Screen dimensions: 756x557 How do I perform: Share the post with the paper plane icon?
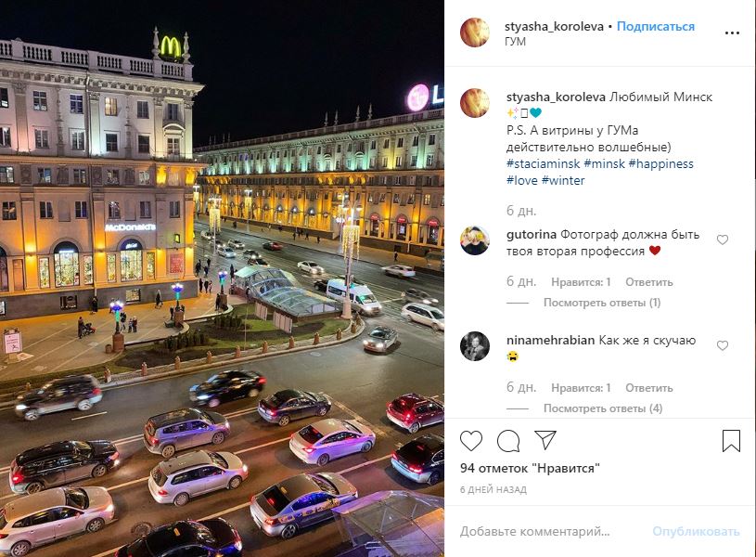[x=545, y=440]
